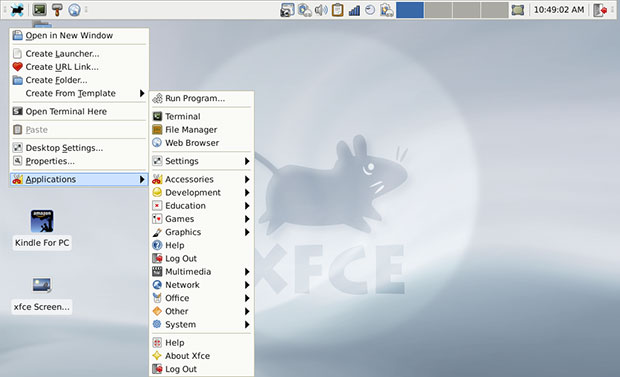Open the volume speaker icon in panel
The image size is (620, 377).
point(321,10)
